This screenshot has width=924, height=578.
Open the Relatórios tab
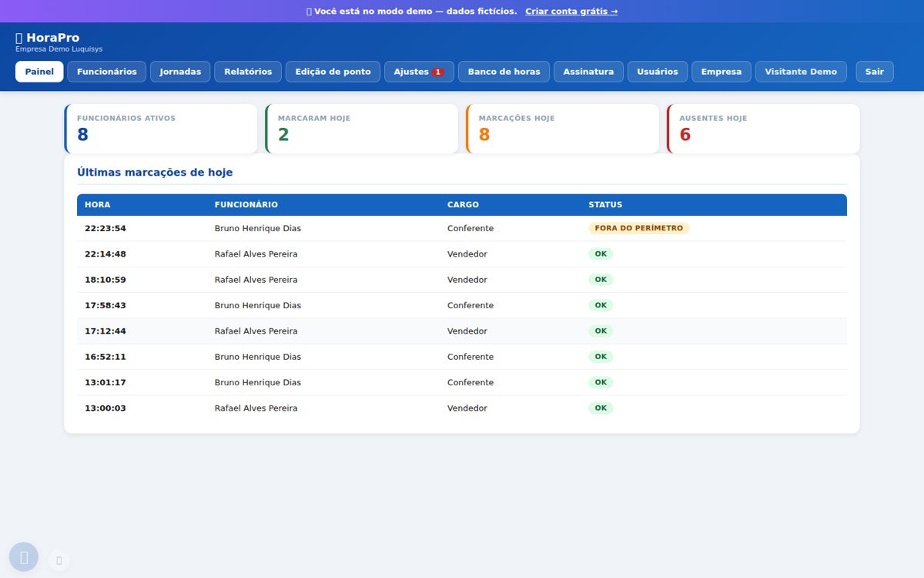coord(248,72)
